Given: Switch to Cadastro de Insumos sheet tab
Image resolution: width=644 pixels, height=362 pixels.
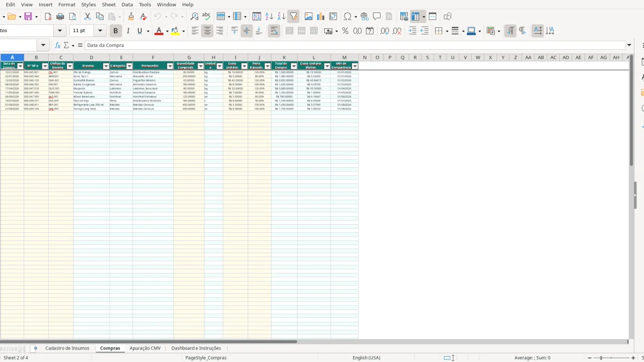Looking at the screenshot, I should pyautogui.click(x=67, y=348).
